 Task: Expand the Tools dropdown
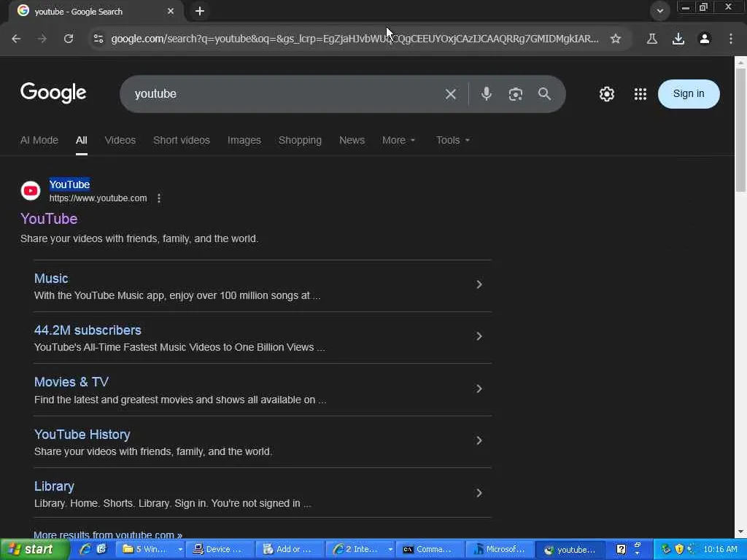click(452, 140)
